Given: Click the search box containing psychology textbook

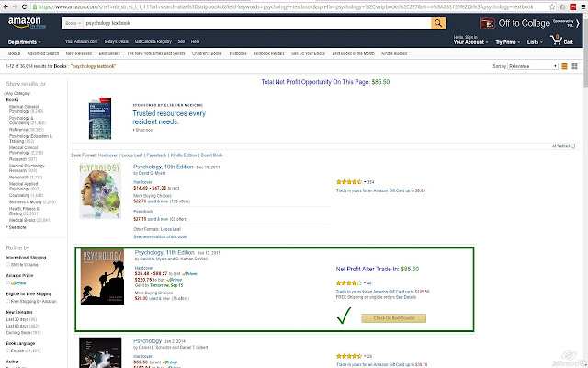Looking at the screenshot, I should coord(257,23).
